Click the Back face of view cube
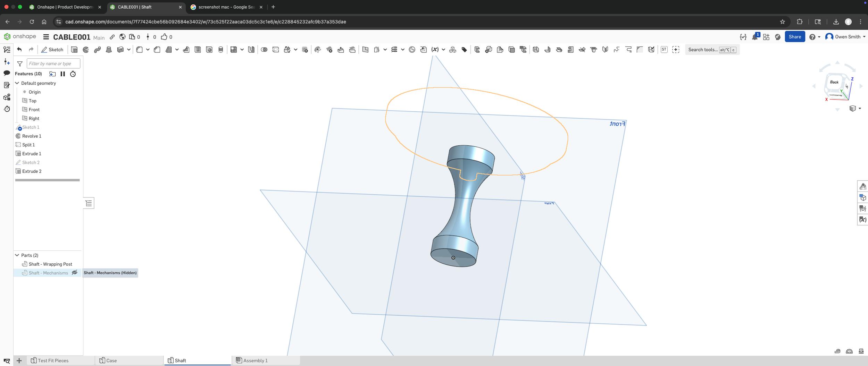This screenshot has height=366, width=868. 834,82
